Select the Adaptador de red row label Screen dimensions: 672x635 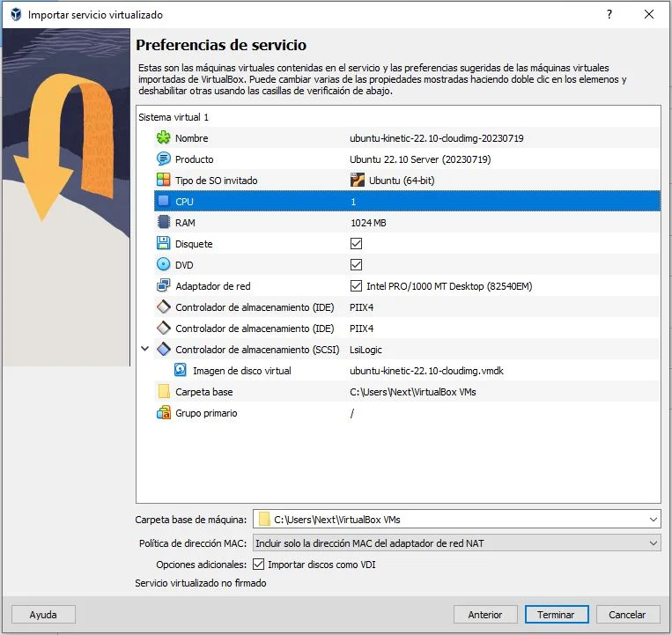coord(213,286)
